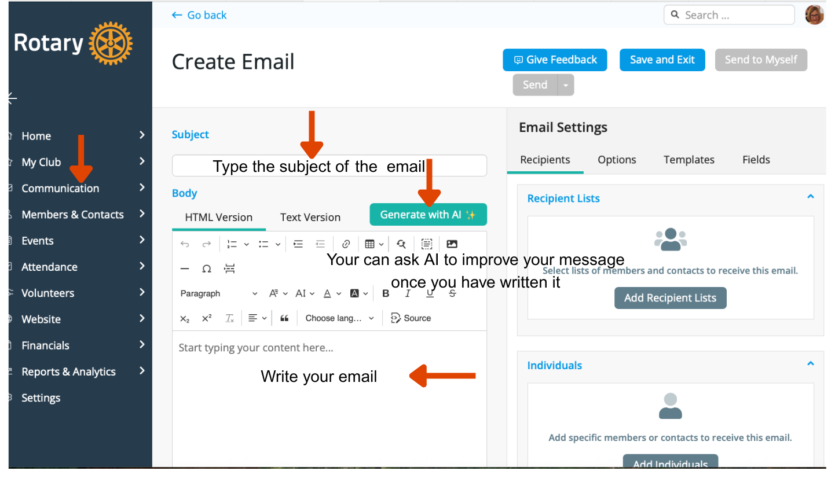The width and height of the screenshot is (835, 504).
Task: Decrease indent of the paragraph
Action: click(x=320, y=244)
